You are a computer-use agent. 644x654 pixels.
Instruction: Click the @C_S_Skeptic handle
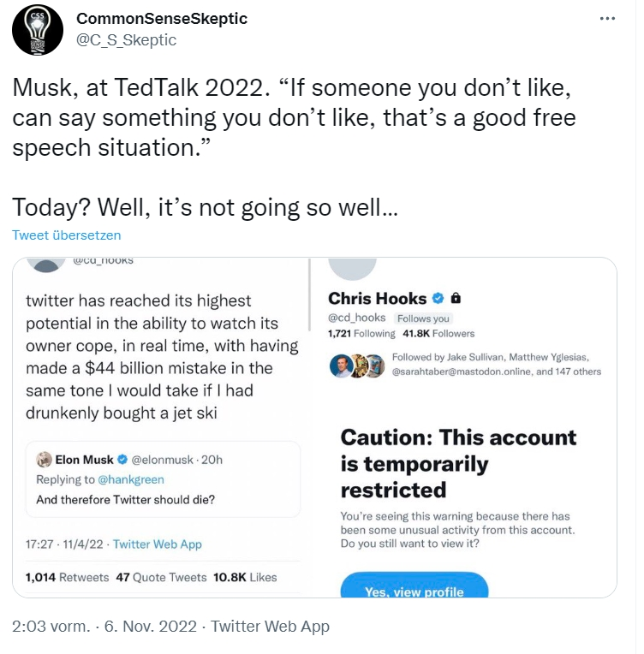tap(127, 39)
